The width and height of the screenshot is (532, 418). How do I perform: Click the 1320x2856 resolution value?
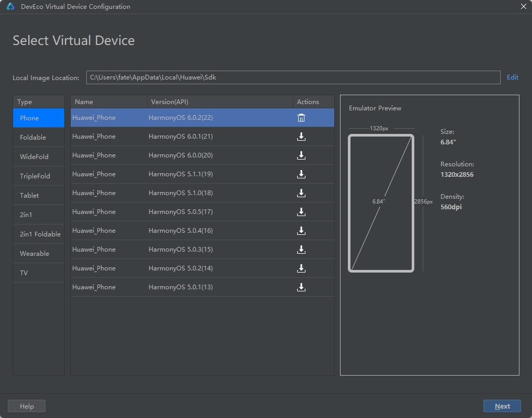tap(457, 175)
